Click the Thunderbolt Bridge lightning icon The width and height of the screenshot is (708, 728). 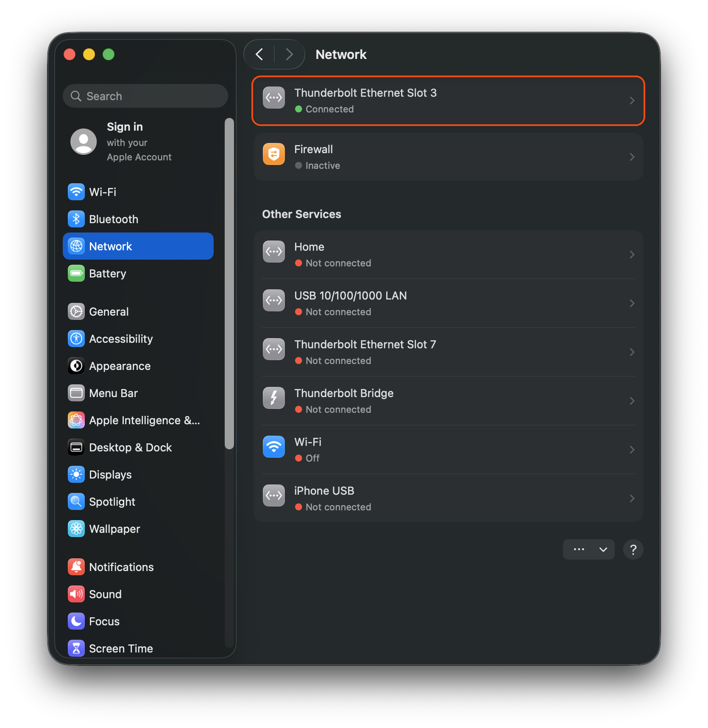(273, 398)
